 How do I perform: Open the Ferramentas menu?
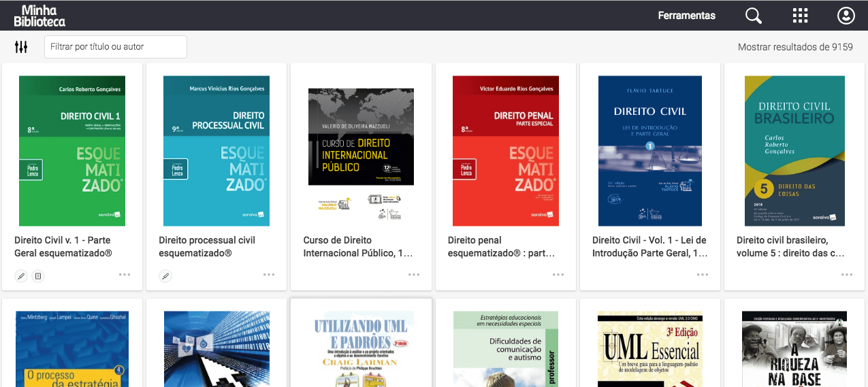click(x=686, y=16)
